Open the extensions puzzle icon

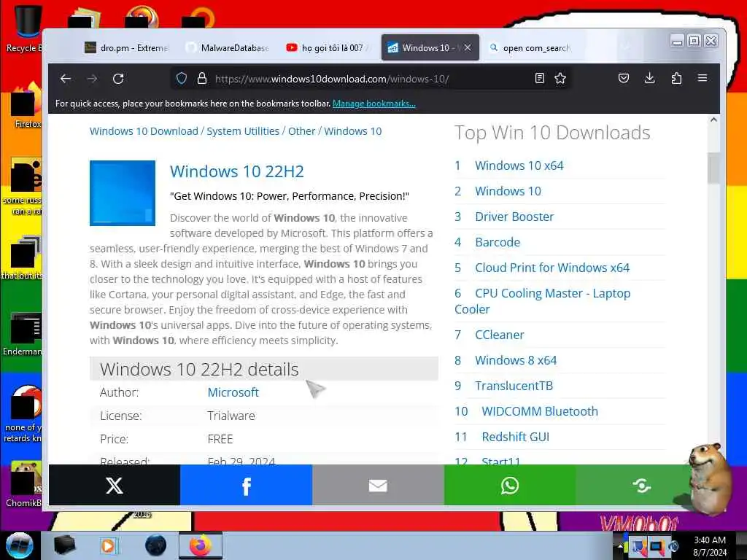[x=676, y=78]
